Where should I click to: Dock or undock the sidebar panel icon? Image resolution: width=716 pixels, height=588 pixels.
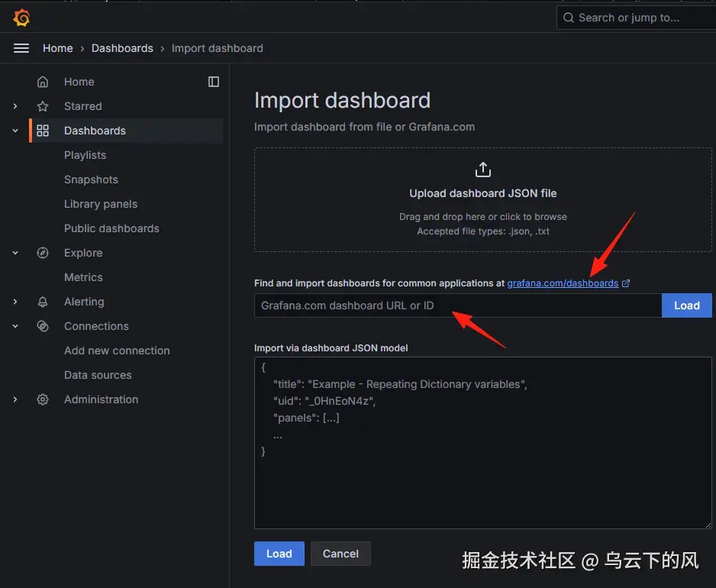coord(213,82)
